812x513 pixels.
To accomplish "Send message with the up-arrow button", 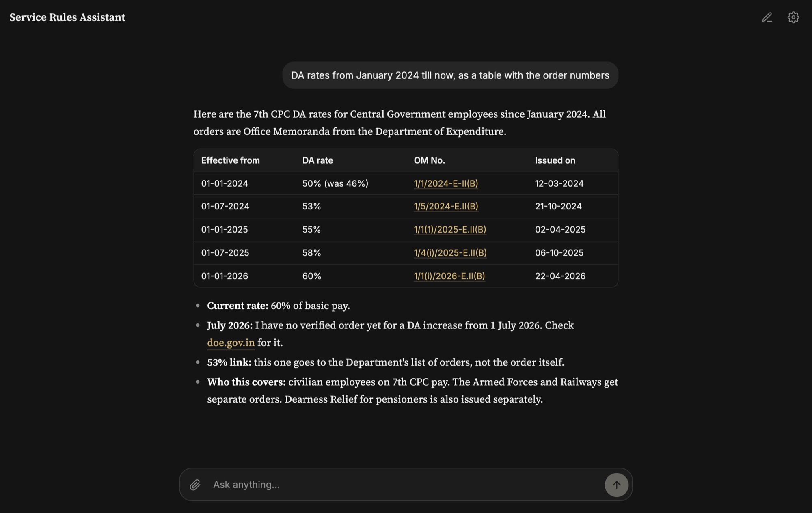I will coord(616,485).
